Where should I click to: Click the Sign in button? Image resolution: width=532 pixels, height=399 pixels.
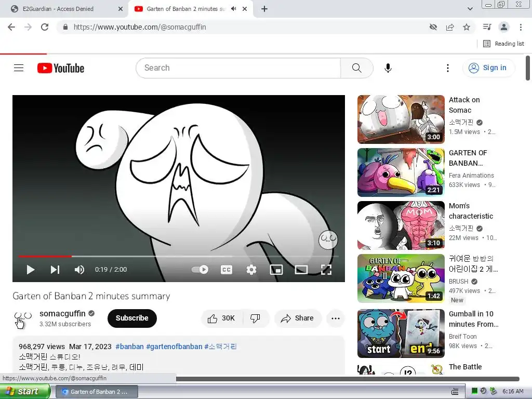488,68
